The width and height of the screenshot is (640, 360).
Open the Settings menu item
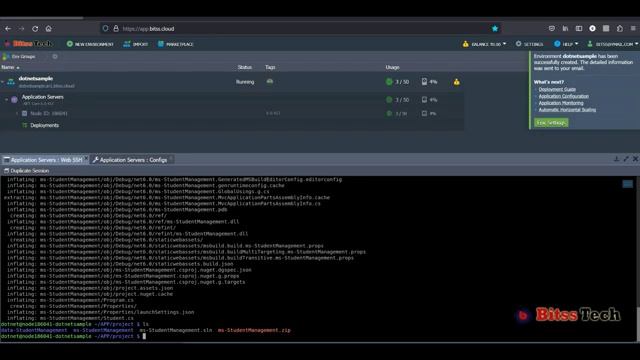pos(529,44)
